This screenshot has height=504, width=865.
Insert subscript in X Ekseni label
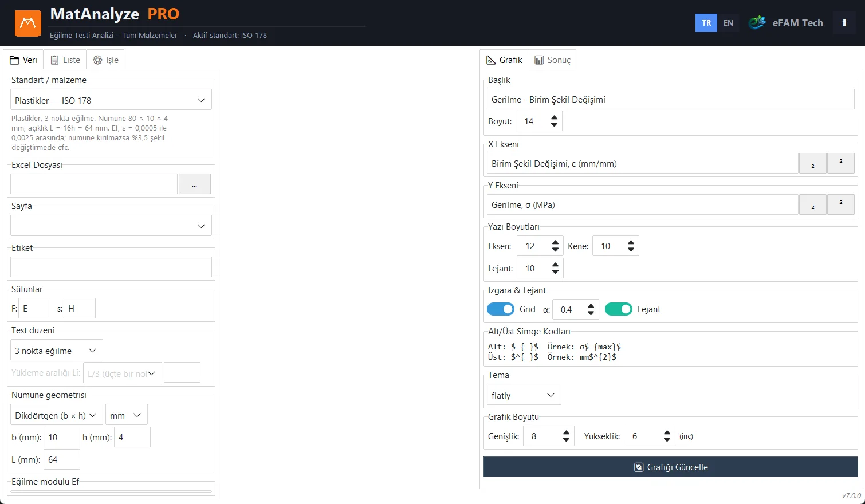[x=812, y=164]
